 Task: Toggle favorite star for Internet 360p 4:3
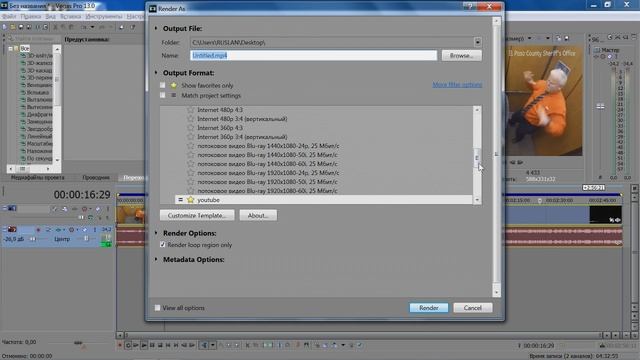[x=191, y=128]
